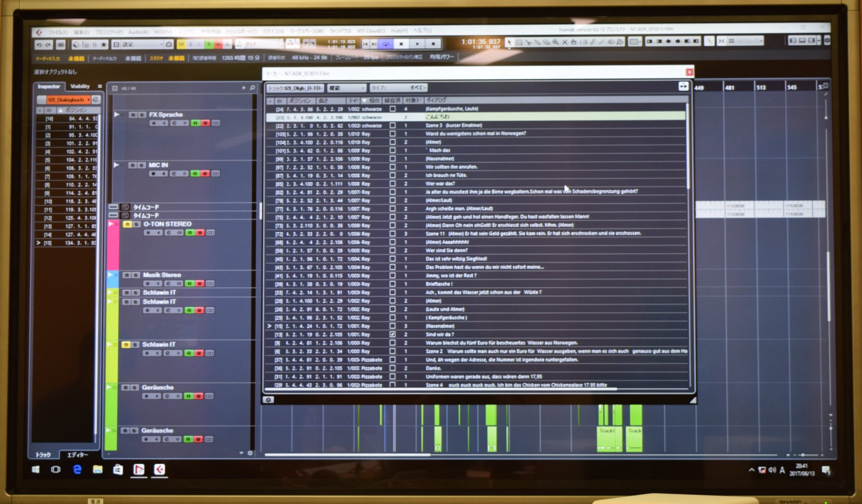
Task: Enable record-ready on FX Sprache read button
Action: (x=195, y=123)
